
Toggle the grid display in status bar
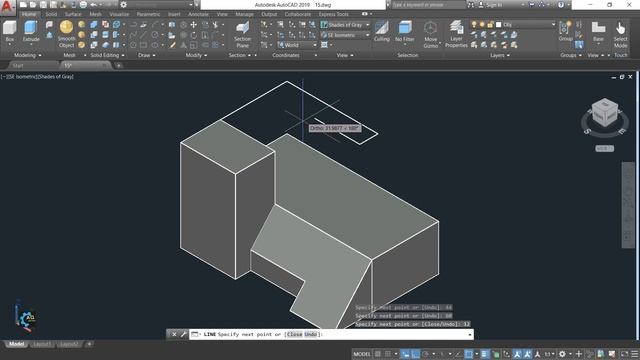378,354
